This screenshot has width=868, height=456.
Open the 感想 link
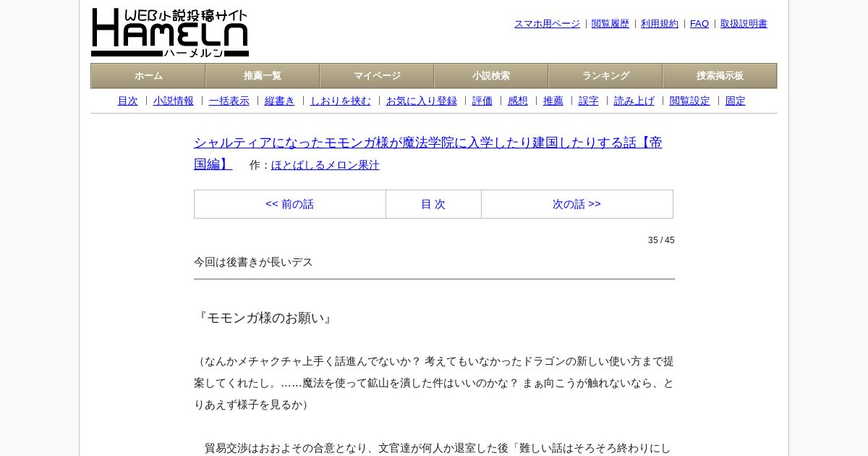pos(518,101)
